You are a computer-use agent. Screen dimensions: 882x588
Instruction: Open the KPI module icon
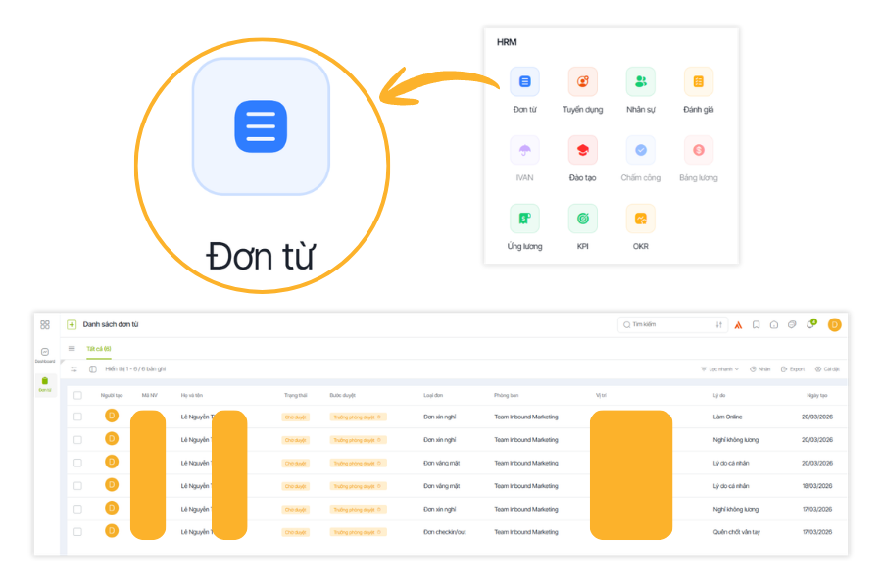coord(582,219)
